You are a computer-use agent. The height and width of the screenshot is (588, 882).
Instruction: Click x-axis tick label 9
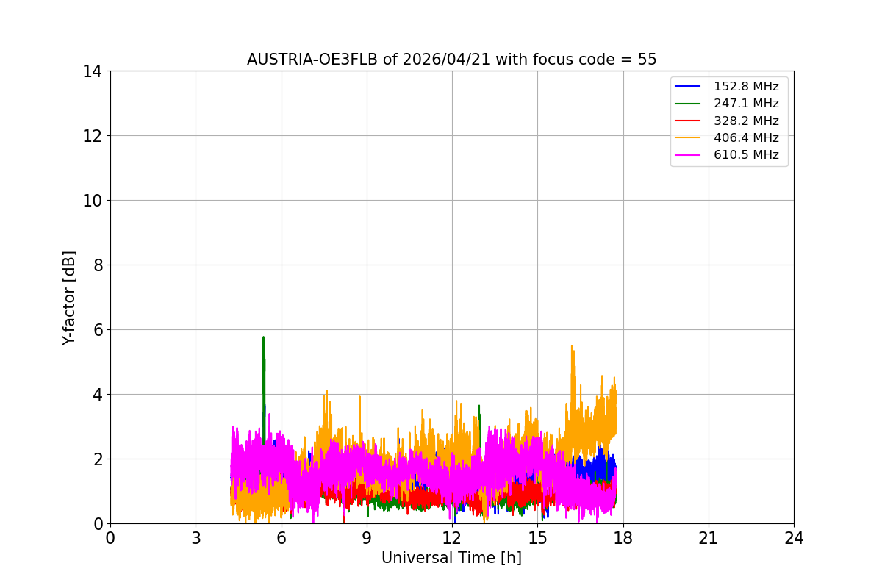pos(367,538)
